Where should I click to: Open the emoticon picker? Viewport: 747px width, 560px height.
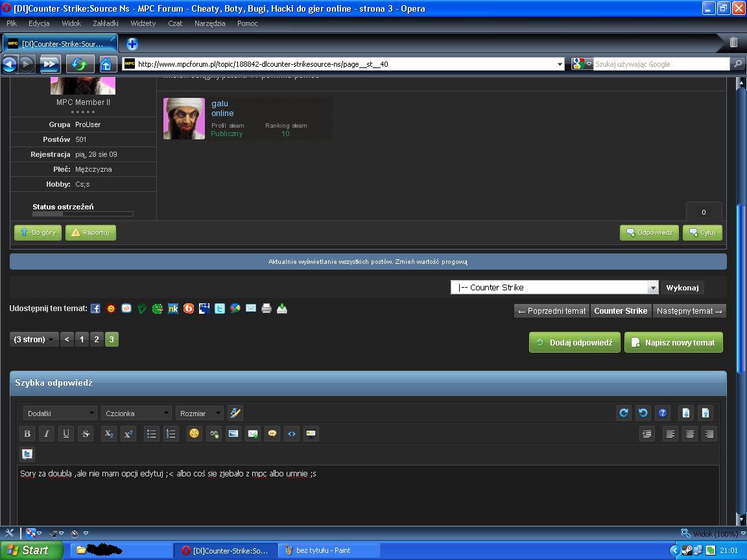[x=195, y=434]
